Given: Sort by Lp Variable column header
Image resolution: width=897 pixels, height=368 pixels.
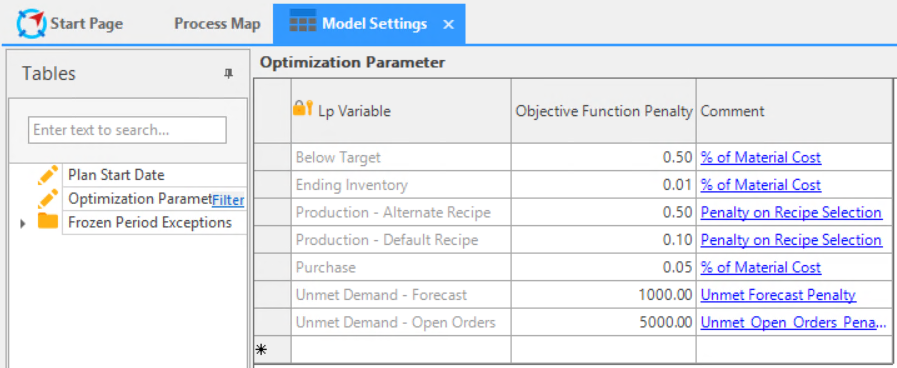Looking at the screenshot, I should (401, 111).
